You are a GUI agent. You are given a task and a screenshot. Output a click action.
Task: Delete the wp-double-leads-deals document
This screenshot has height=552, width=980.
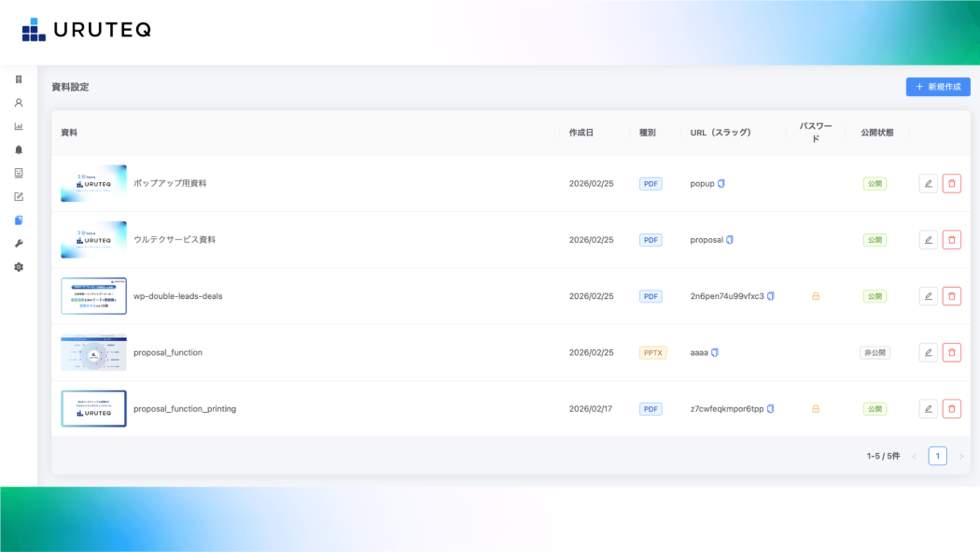pos(951,296)
